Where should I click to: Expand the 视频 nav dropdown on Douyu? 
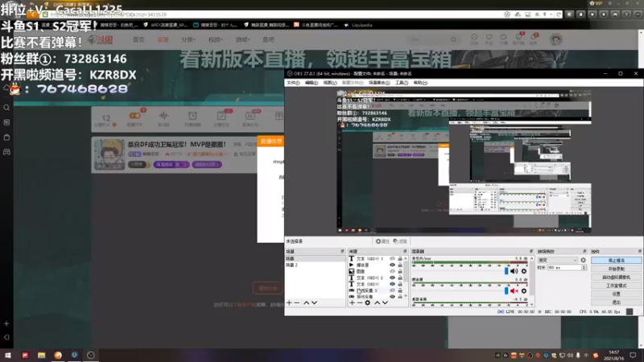[x=215, y=39]
